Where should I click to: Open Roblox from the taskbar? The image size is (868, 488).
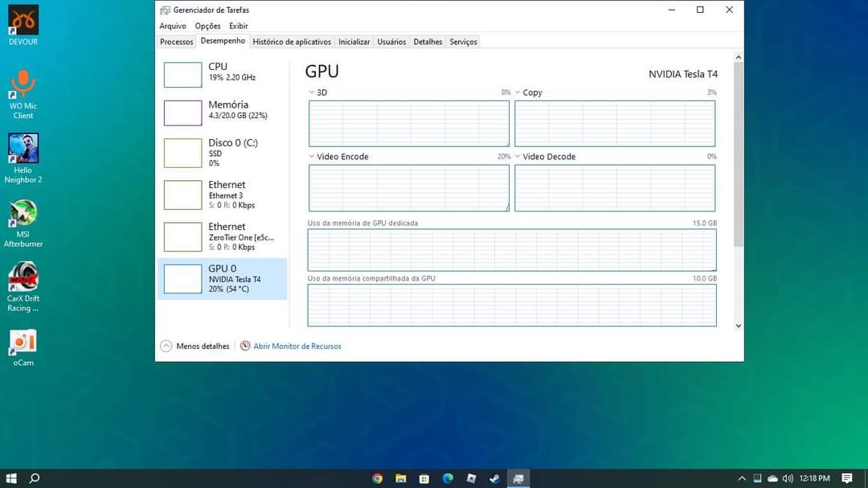[471, 478]
